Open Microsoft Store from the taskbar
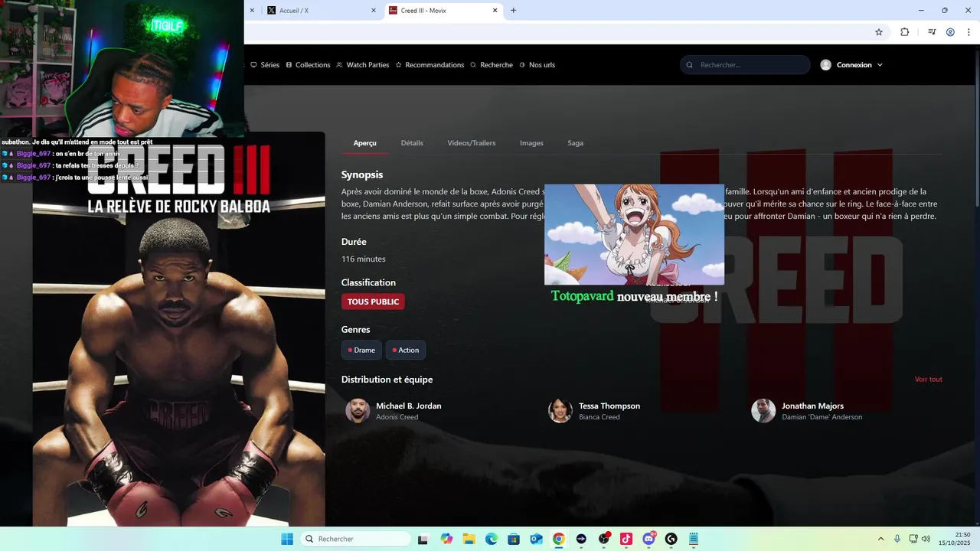 (x=514, y=539)
